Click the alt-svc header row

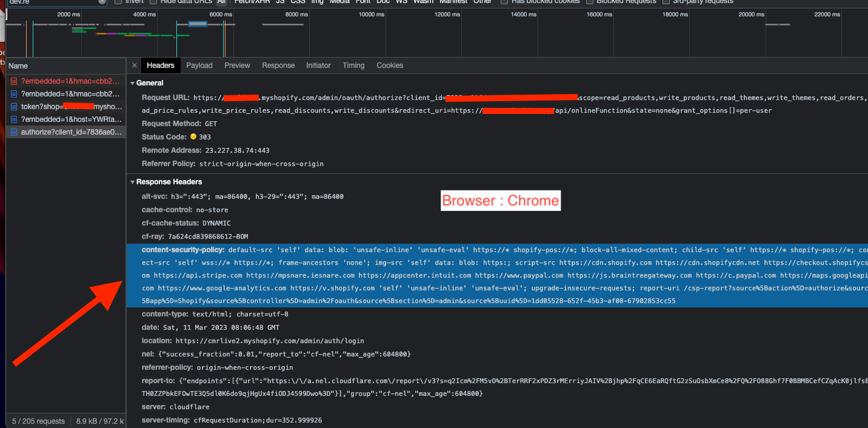(x=242, y=196)
